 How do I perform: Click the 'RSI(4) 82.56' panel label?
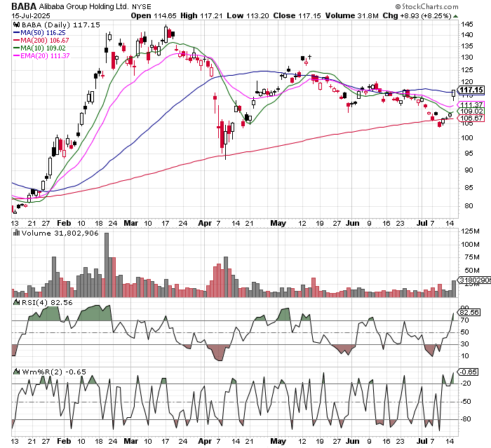(x=47, y=303)
